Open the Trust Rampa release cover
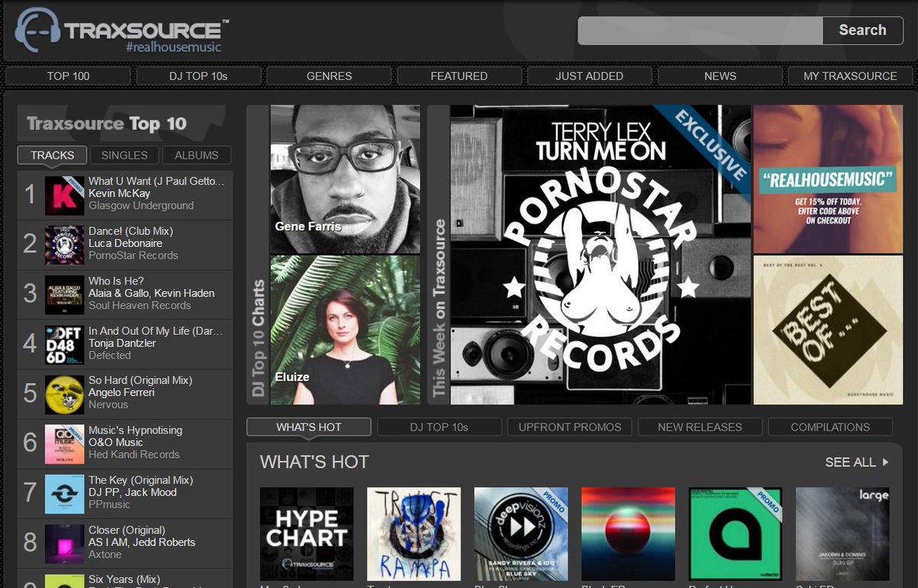 click(414, 534)
